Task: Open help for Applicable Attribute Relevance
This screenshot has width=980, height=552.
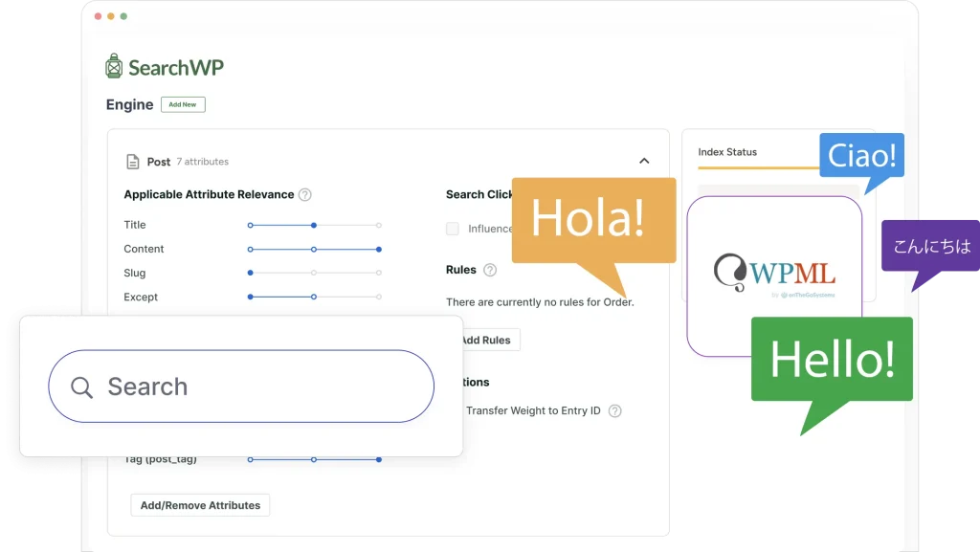Action: pyautogui.click(x=305, y=195)
